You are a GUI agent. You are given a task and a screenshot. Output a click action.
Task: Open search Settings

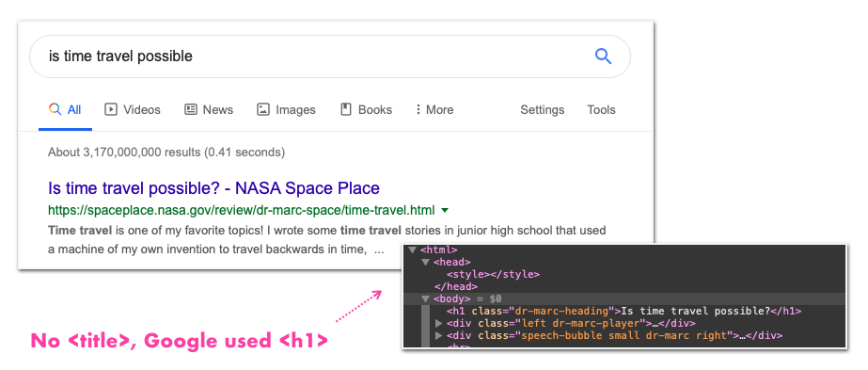(x=542, y=109)
